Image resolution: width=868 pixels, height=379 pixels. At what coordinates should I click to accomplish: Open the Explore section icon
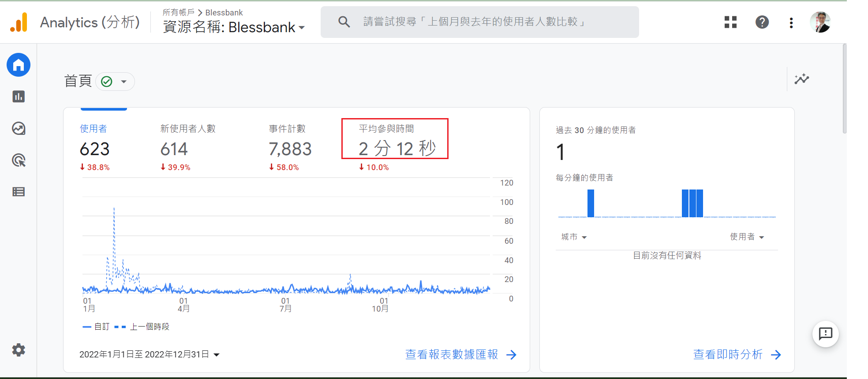coord(19,128)
